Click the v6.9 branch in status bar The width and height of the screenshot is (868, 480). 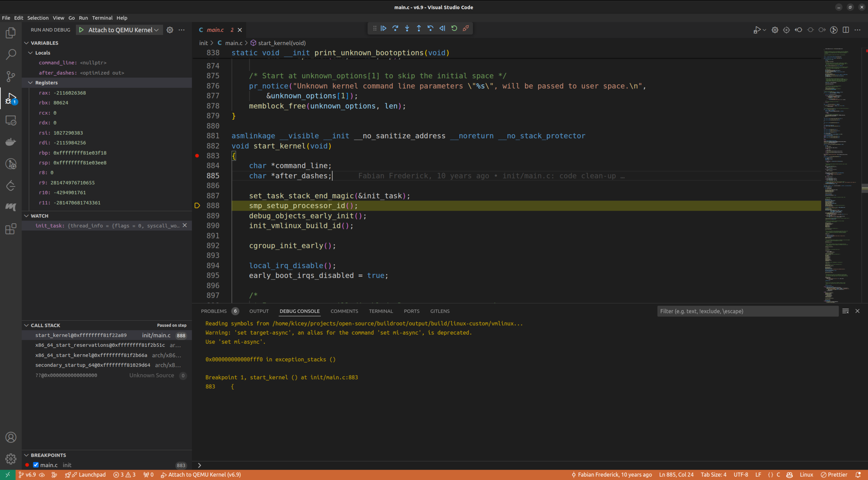point(27,475)
